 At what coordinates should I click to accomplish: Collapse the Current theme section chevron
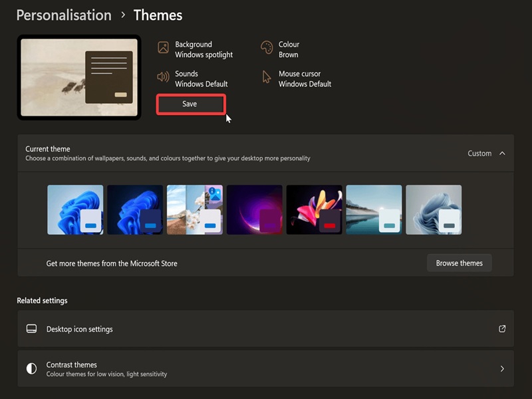502,154
